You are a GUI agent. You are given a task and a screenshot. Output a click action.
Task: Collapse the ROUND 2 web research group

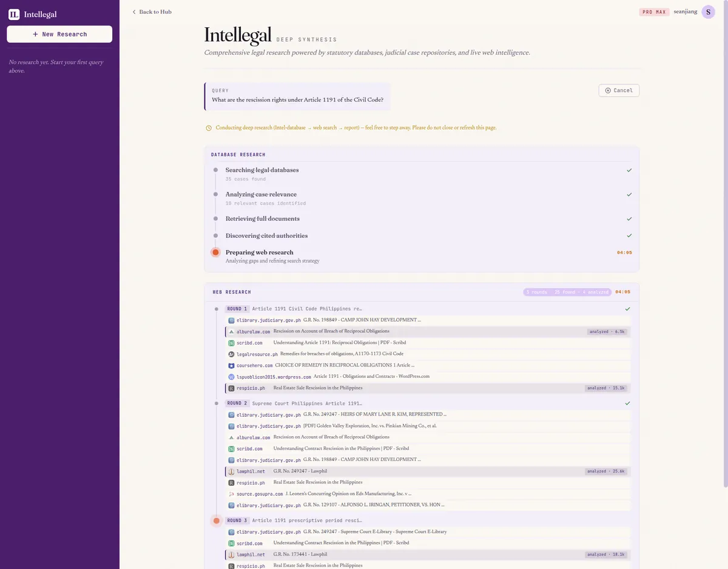click(237, 403)
